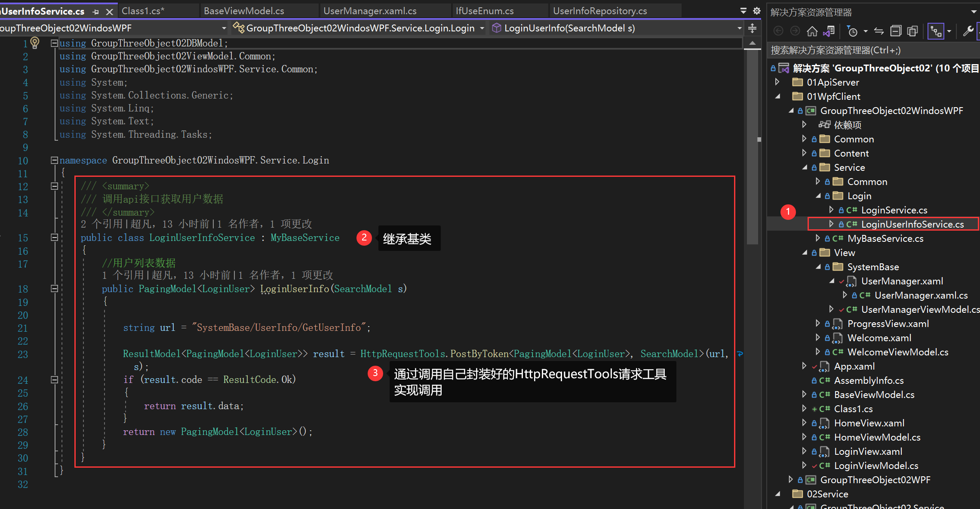Open the UserInfoRepository.cs tab

[600, 11]
